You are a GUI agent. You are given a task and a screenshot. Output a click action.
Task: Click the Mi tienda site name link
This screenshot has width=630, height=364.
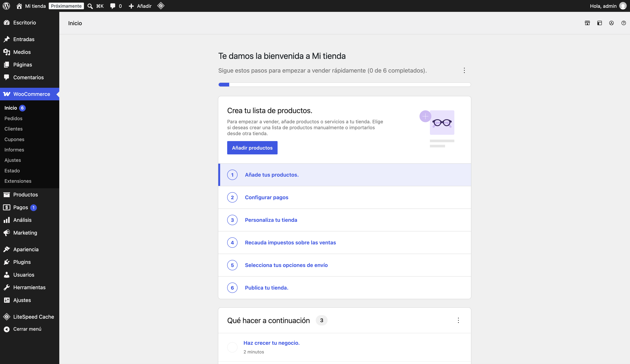[x=35, y=6]
